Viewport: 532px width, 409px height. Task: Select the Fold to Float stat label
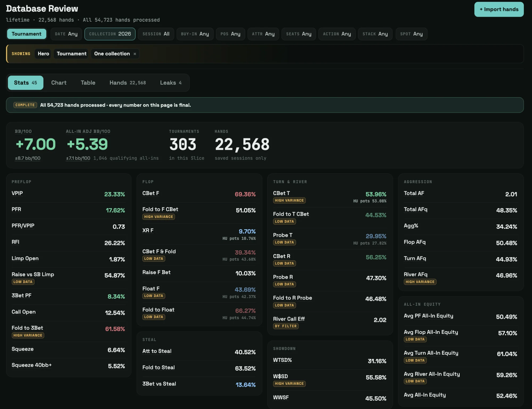[x=158, y=310]
